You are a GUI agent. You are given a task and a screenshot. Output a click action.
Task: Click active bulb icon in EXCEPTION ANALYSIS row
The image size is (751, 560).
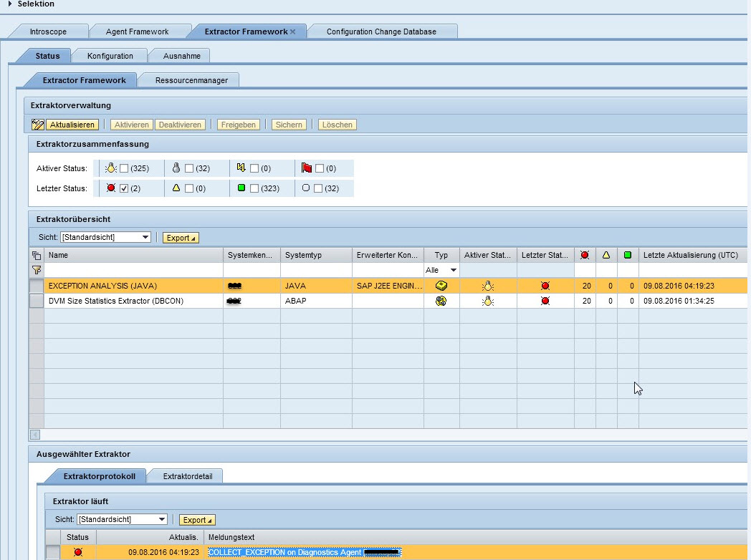coord(488,286)
